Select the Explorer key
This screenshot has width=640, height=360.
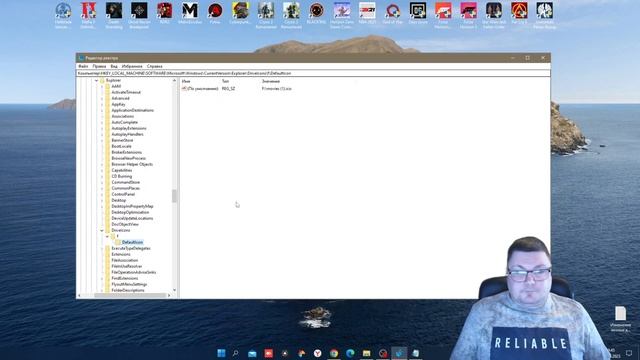(x=113, y=80)
